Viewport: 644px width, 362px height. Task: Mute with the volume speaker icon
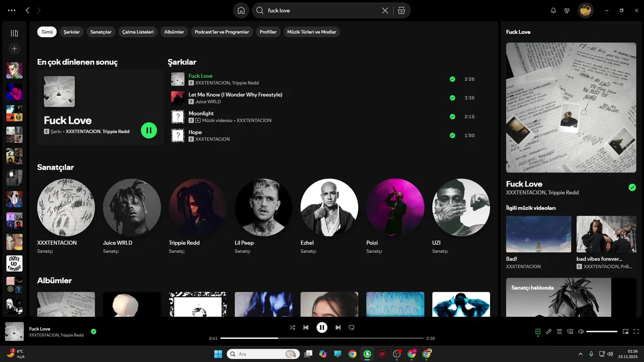pos(581,331)
